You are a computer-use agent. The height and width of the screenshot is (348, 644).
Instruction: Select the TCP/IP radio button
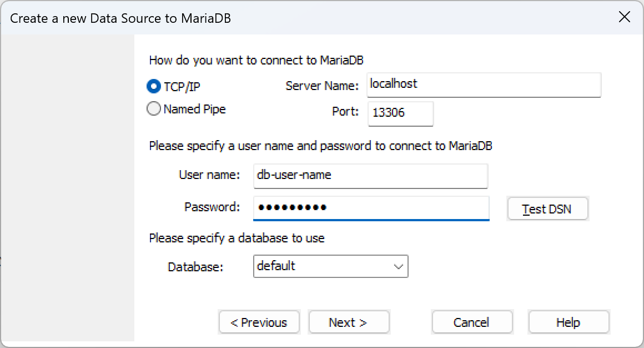[x=153, y=87]
